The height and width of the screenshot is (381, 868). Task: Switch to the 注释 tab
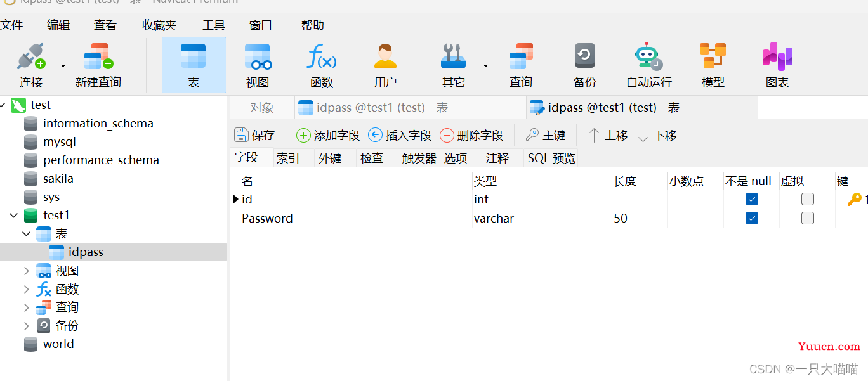pos(497,158)
